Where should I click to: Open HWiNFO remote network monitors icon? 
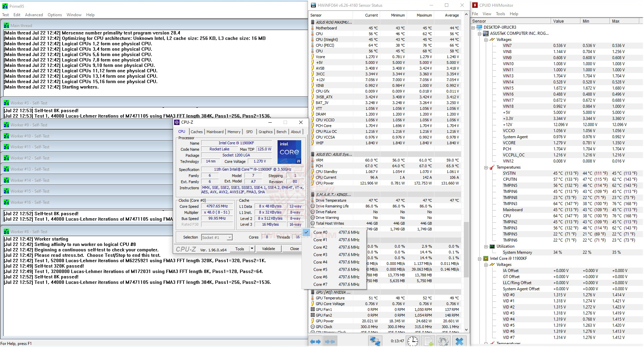[375, 341]
